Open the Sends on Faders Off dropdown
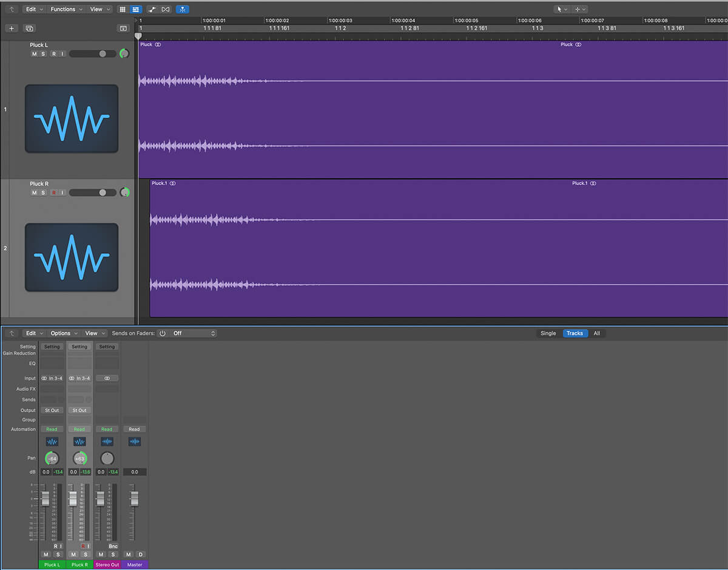This screenshot has height=570, width=728. click(x=193, y=333)
